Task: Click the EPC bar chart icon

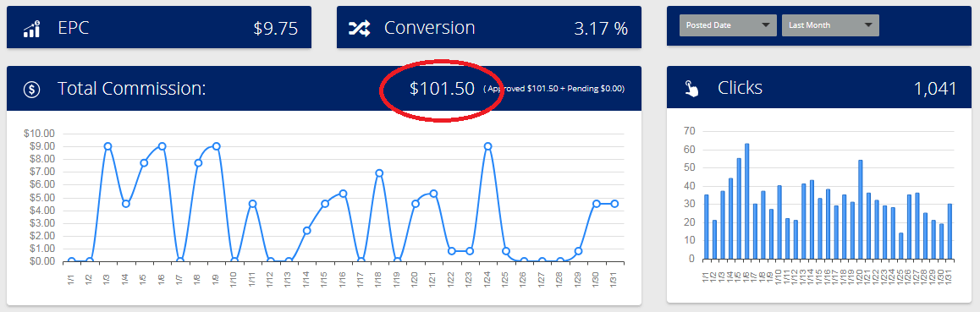Action: click(x=31, y=29)
